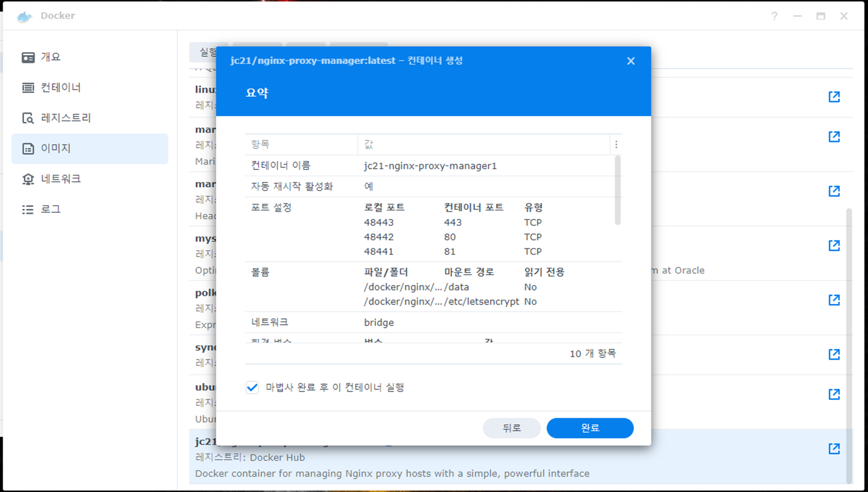Viewport: 868px width, 492px height.
Task: Open the 네트워크 sidebar section
Action: 90,179
